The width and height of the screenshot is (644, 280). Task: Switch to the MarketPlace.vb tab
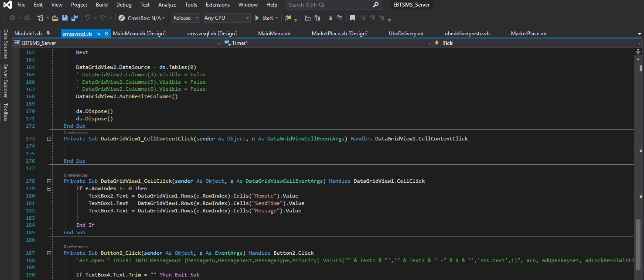tap(528, 34)
